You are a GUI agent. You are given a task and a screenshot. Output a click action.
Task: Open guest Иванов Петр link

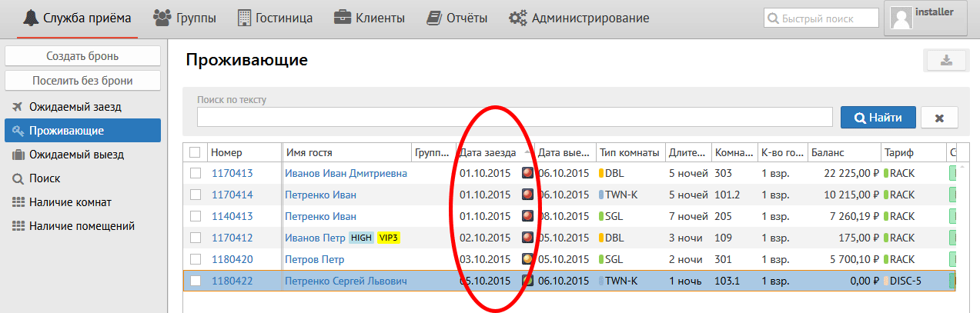click(315, 238)
